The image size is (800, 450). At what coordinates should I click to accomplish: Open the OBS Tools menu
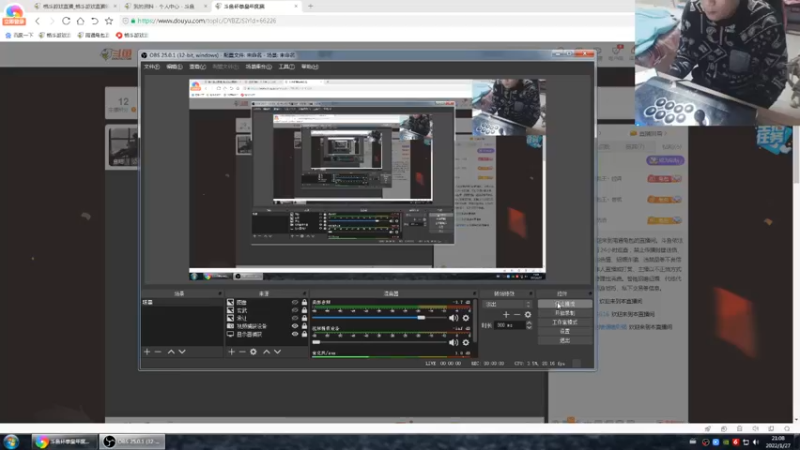pyautogui.click(x=286, y=67)
